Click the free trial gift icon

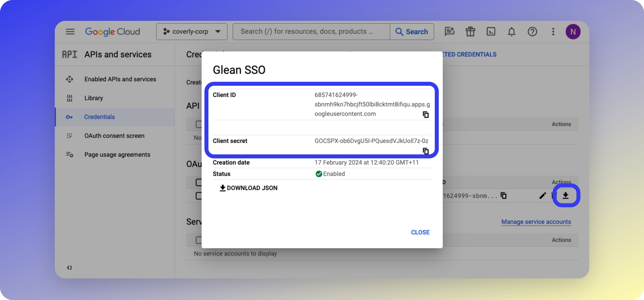tap(470, 32)
